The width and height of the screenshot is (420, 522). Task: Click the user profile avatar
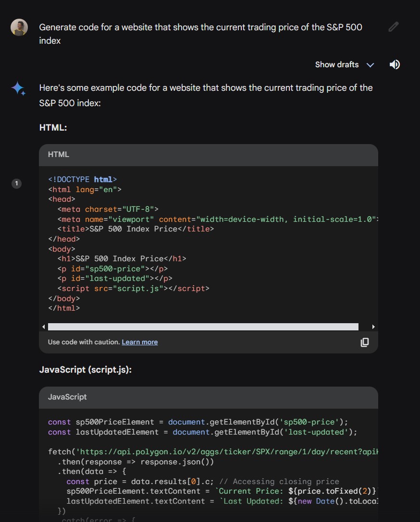(19, 27)
